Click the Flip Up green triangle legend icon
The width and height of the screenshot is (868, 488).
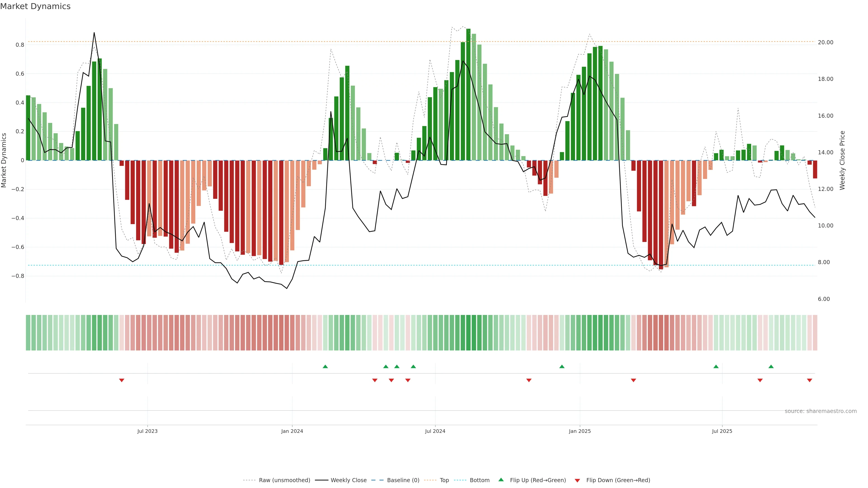point(501,480)
